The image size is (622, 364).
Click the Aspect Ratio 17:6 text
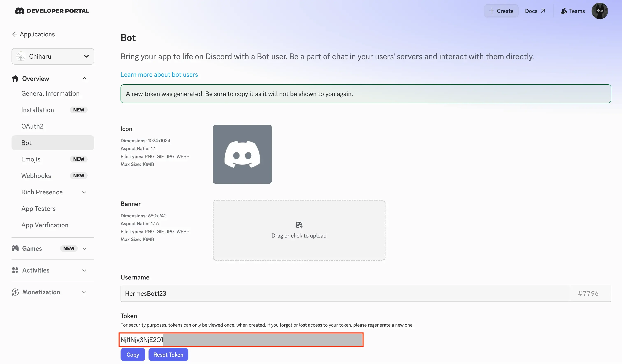coord(139,224)
